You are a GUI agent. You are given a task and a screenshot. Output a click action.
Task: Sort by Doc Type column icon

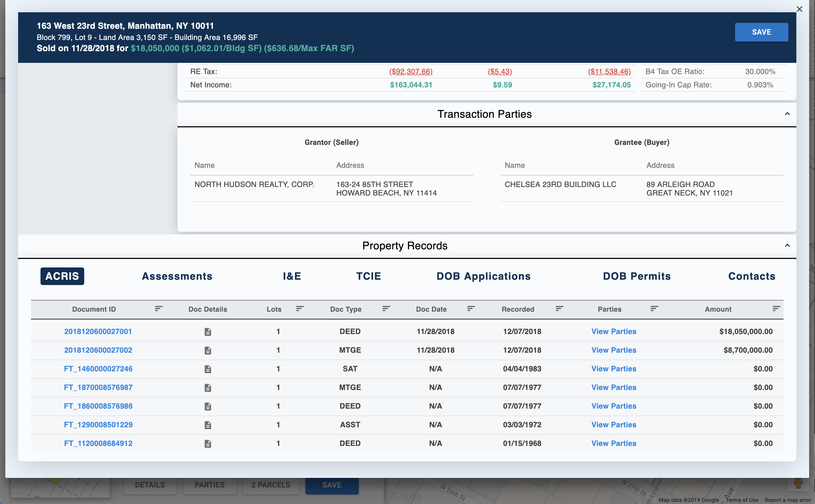386,309
